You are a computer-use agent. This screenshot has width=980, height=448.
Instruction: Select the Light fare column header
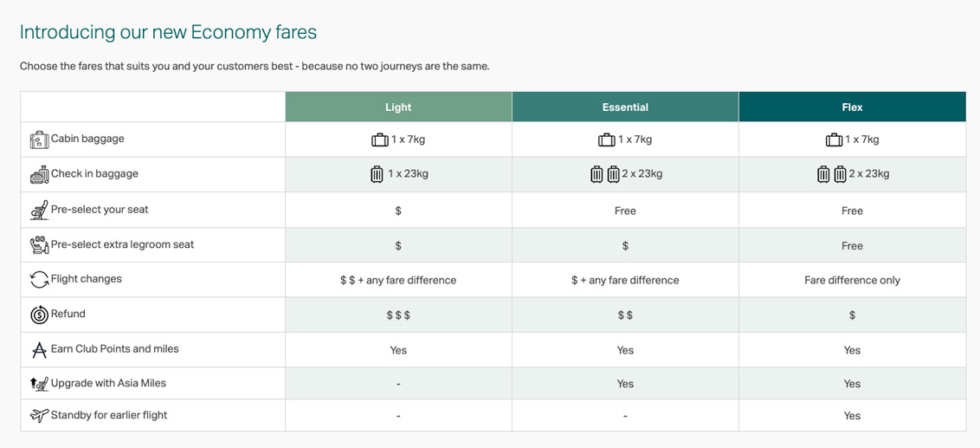(x=398, y=107)
